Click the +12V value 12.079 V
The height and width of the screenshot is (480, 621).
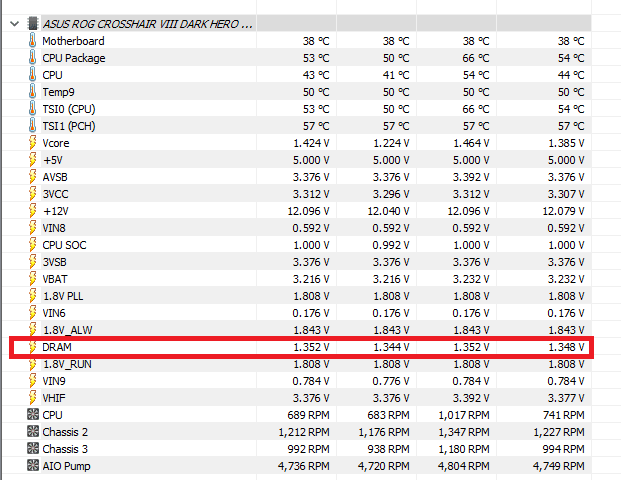click(563, 211)
